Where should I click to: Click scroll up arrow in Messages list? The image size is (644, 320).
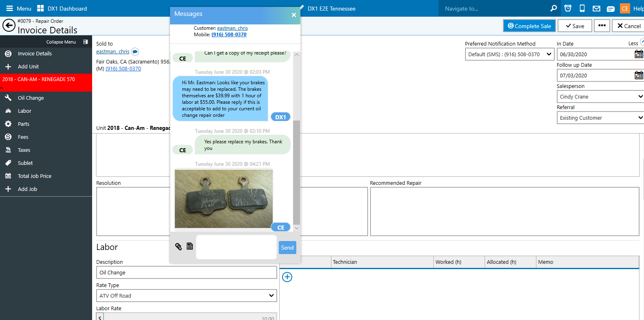point(297,55)
